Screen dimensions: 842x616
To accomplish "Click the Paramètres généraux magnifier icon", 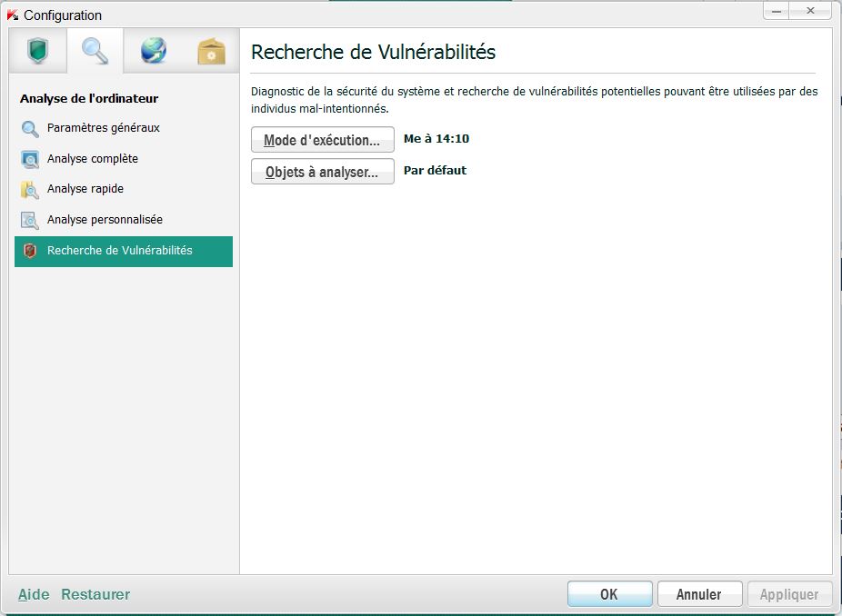I will [29, 129].
